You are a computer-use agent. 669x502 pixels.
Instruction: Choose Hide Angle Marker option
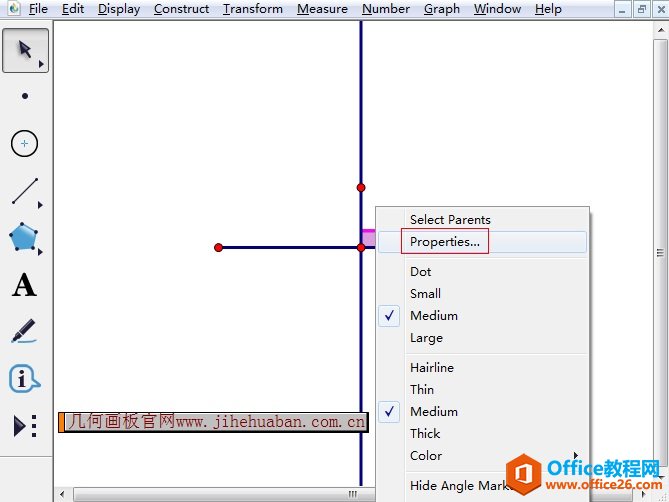tap(483, 485)
